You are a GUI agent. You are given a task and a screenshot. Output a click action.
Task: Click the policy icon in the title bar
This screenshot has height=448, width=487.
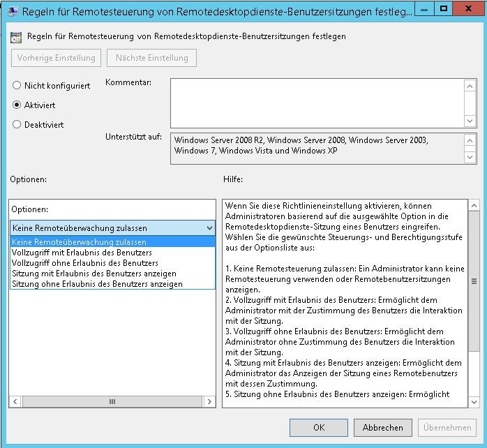click(x=13, y=10)
